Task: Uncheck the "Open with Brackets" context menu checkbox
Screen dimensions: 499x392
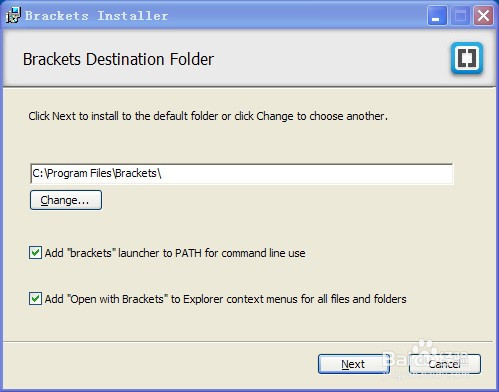Action: 35,299
